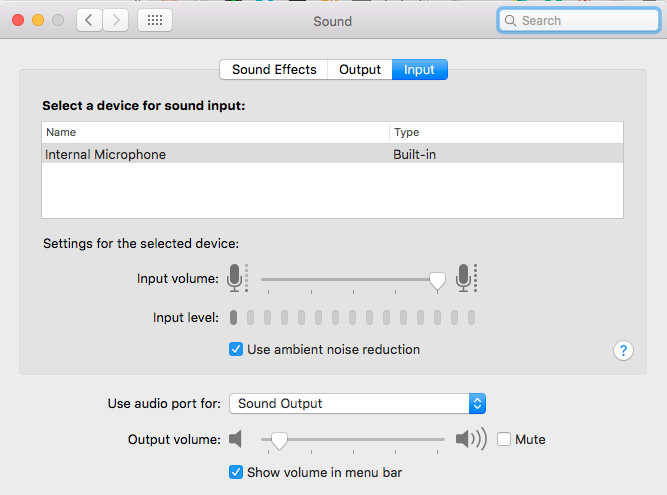Switch to the Output tab
Screen dimensions: 667x495
(x=360, y=69)
